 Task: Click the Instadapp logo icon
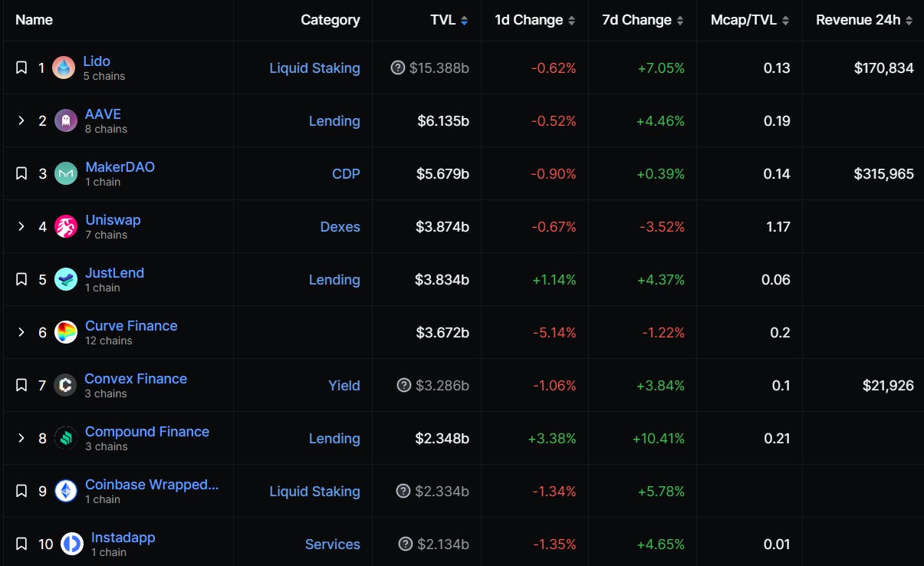72,544
